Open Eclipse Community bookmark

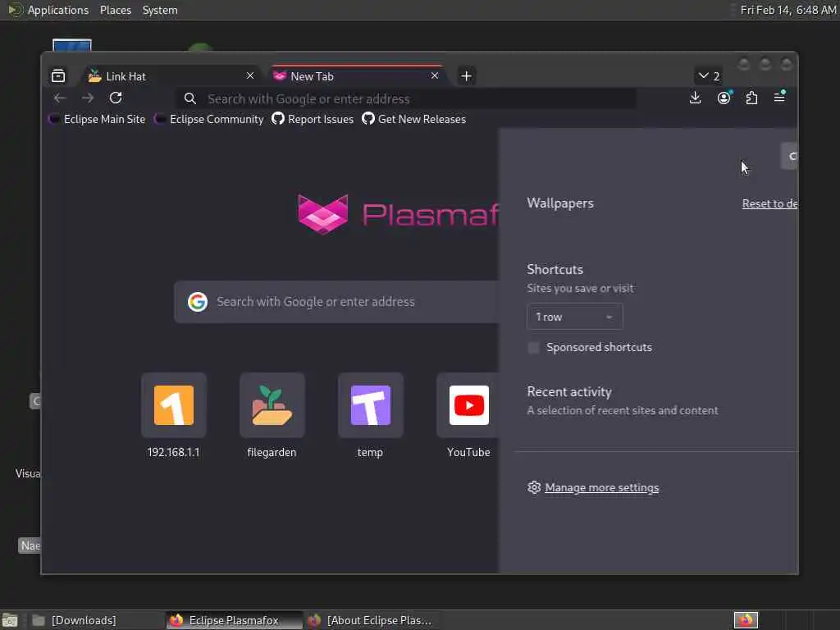209,119
